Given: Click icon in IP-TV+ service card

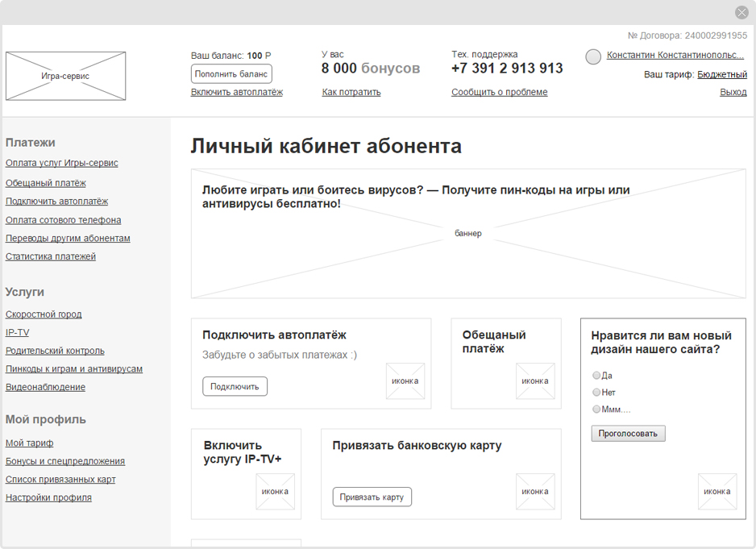Looking at the screenshot, I should (275, 492).
